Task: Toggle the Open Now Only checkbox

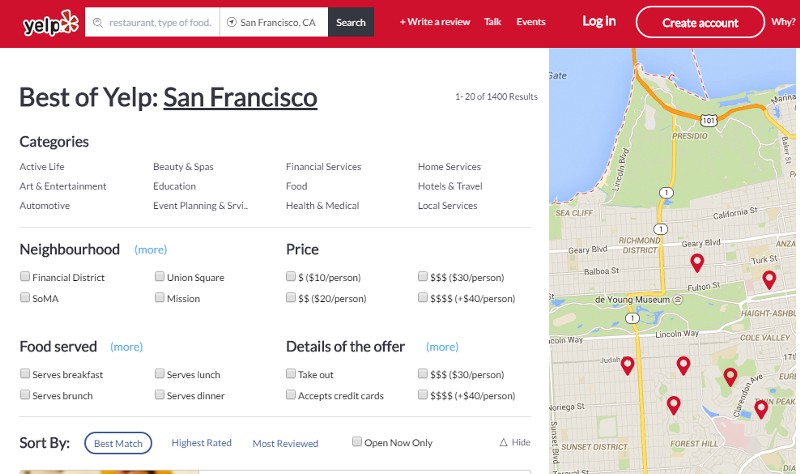Action: click(357, 441)
